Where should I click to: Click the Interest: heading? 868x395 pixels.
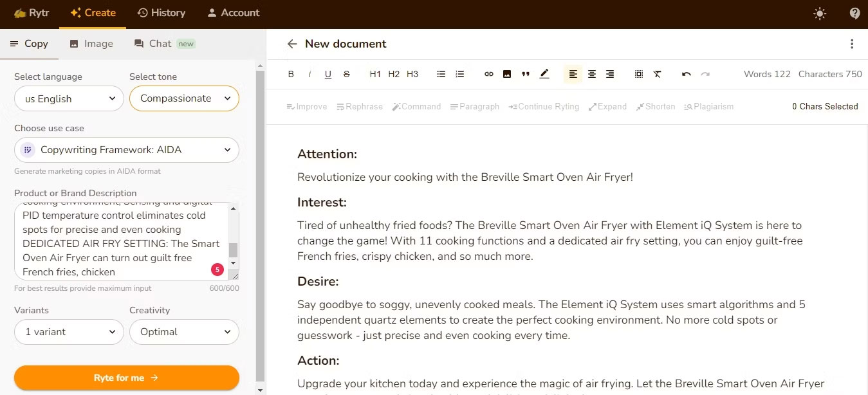[322, 202]
